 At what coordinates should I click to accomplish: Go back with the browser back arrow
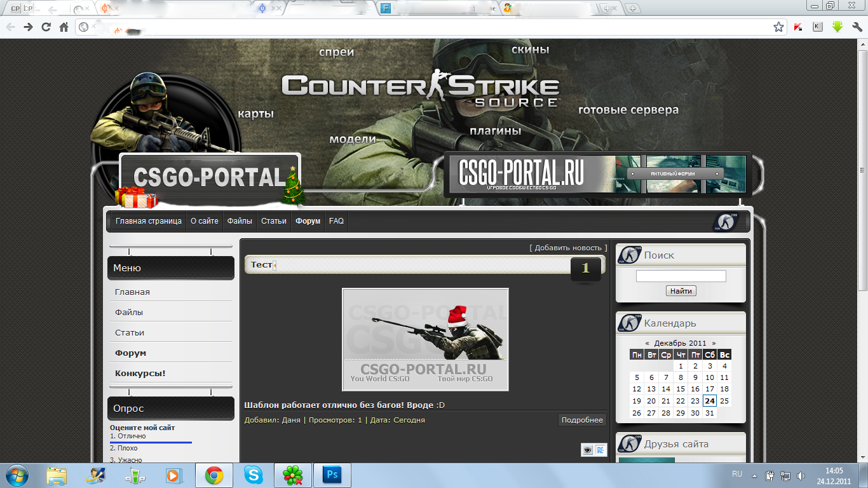11,27
